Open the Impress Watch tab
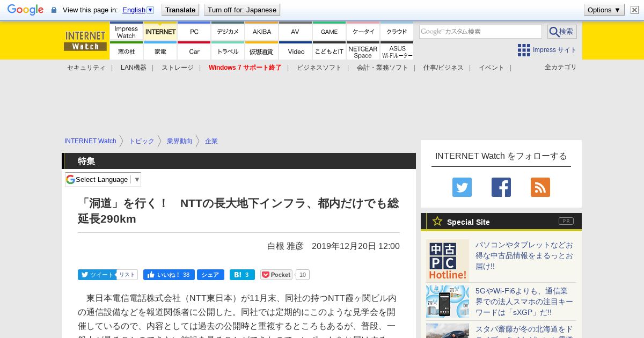644x338 pixels. [x=126, y=32]
